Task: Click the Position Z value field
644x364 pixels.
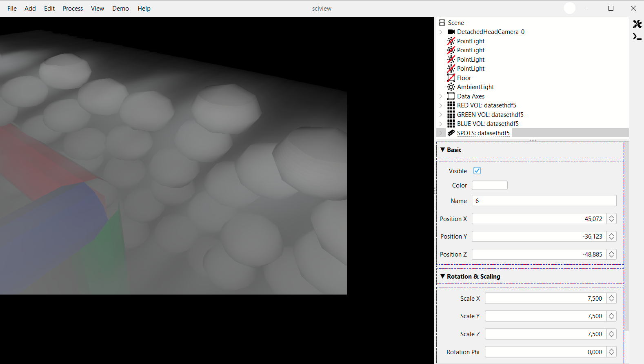Action: tap(539, 255)
